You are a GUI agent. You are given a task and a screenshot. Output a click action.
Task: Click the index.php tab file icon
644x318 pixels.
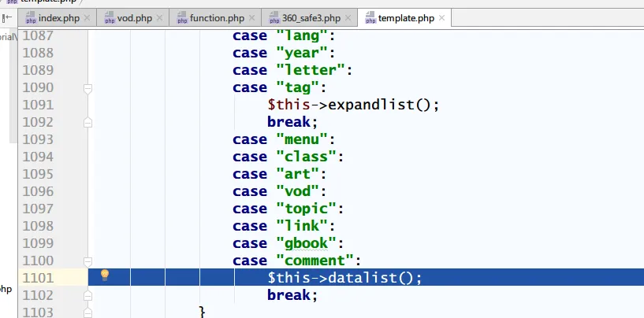(x=30, y=17)
